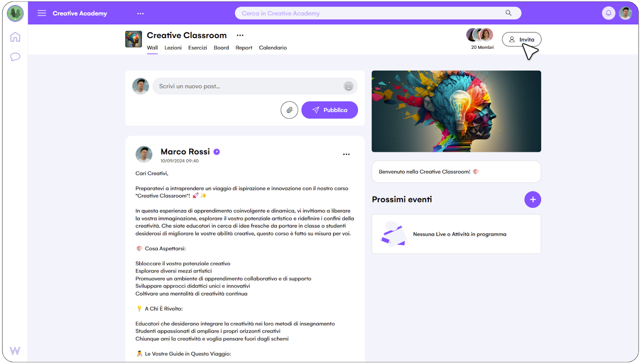The height and width of the screenshot is (364, 640).
Task: Open the Board tab
Action: 221,48
